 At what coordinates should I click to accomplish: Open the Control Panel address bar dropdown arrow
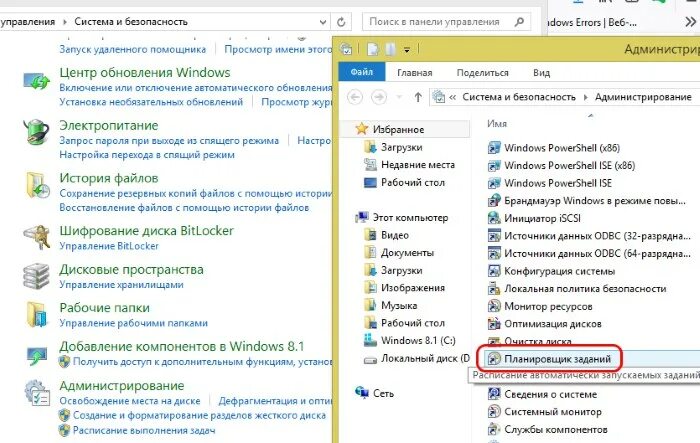323,22
